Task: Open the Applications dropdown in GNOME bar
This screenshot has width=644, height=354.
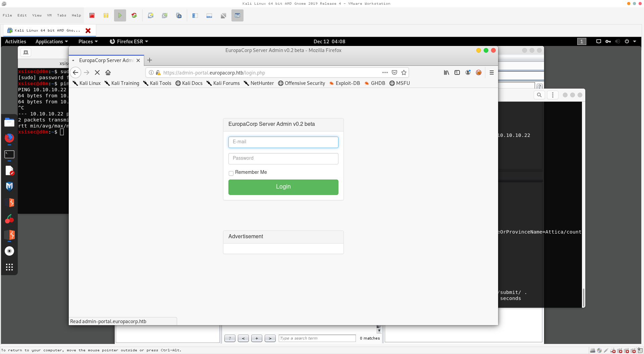Action: 52,42
